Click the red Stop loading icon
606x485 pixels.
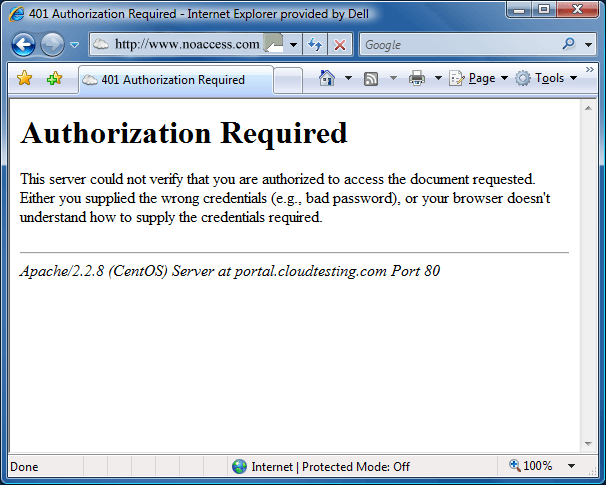(x=340, y=45)
